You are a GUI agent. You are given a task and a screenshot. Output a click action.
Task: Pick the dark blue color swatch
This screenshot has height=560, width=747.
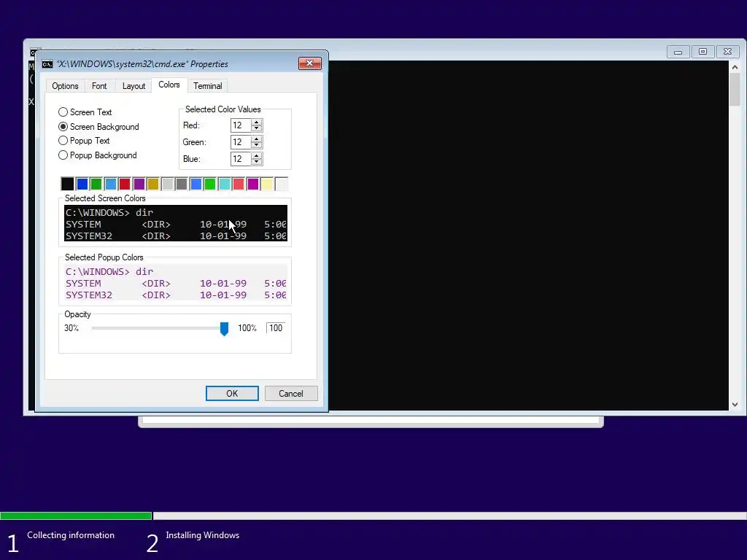coord(82,184)
